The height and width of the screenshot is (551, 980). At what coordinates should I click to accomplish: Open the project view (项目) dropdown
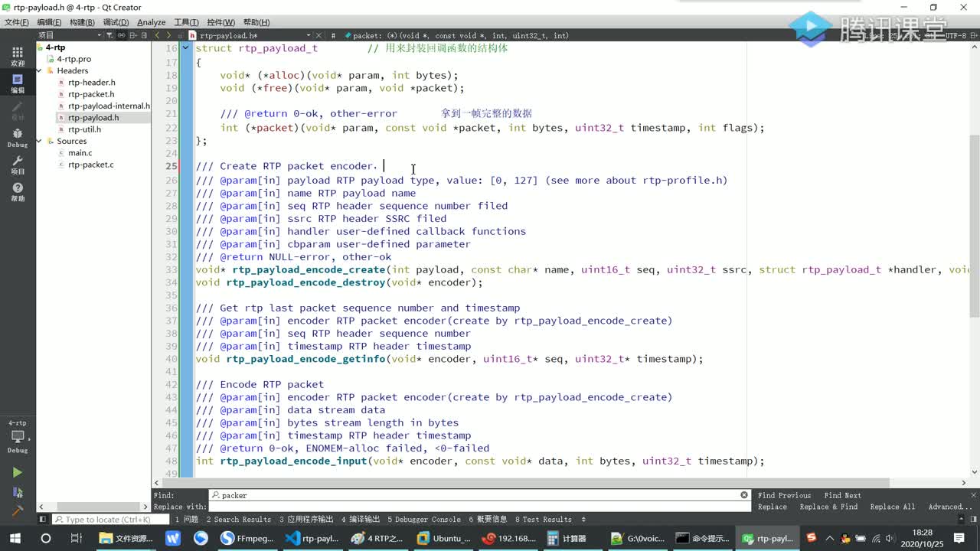[70, 35]
